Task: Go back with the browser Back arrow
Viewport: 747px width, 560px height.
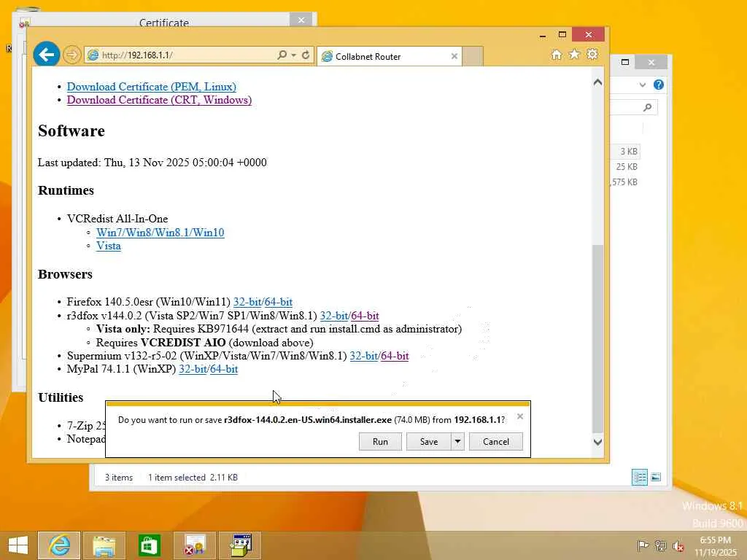Action: [46, 55]
